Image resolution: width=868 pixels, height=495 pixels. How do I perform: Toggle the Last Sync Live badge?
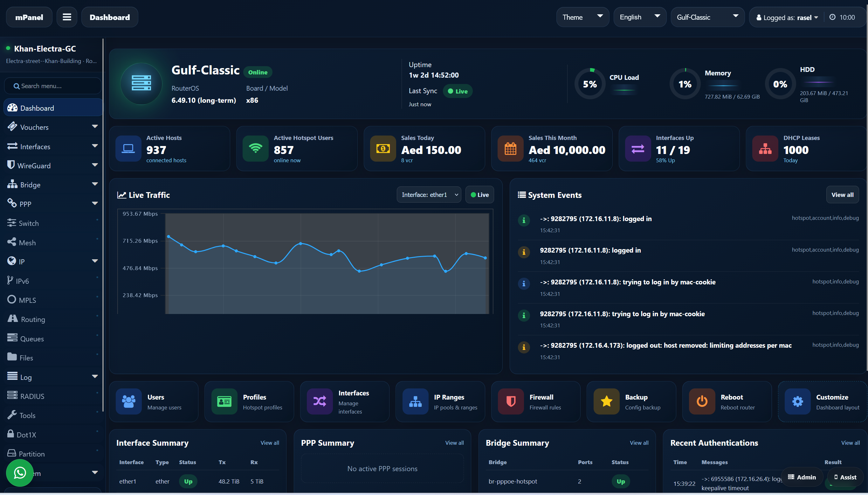click(x=458, y=91)
